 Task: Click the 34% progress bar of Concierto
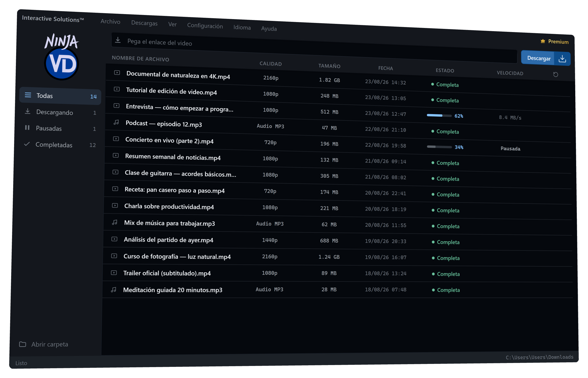[x=439, y=147]
